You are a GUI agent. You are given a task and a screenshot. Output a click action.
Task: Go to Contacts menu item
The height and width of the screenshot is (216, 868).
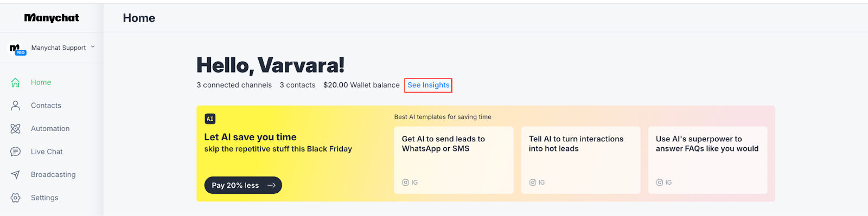[x=46, y=106]
